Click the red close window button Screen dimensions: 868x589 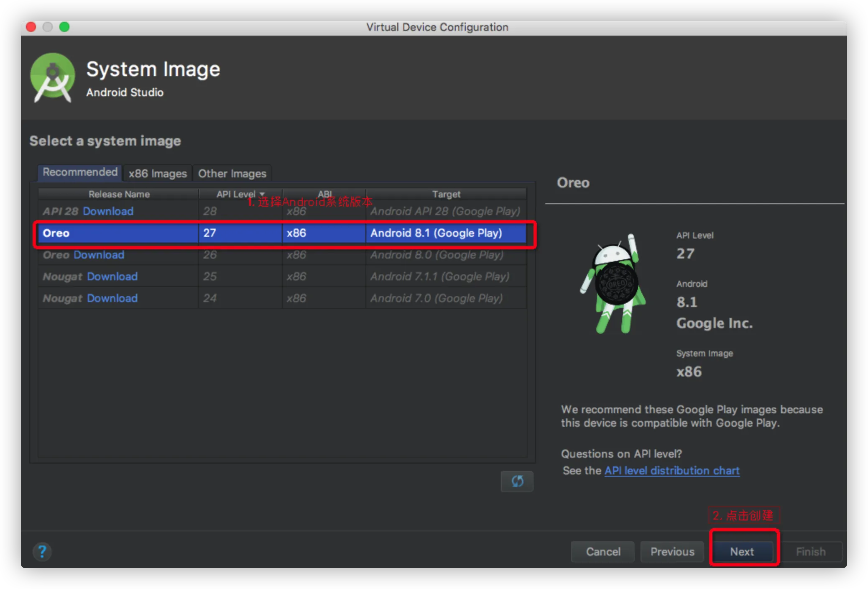tap(31, 27)
